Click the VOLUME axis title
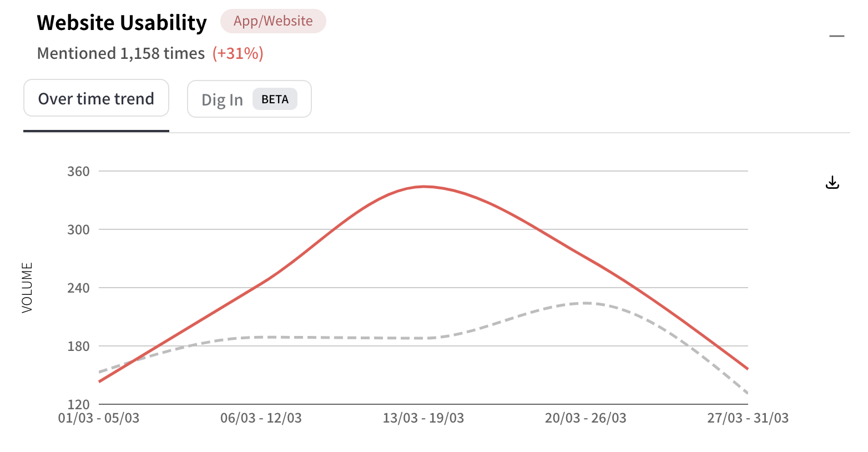868x452 pixels. pyautogui.click(x=26, y=287)
